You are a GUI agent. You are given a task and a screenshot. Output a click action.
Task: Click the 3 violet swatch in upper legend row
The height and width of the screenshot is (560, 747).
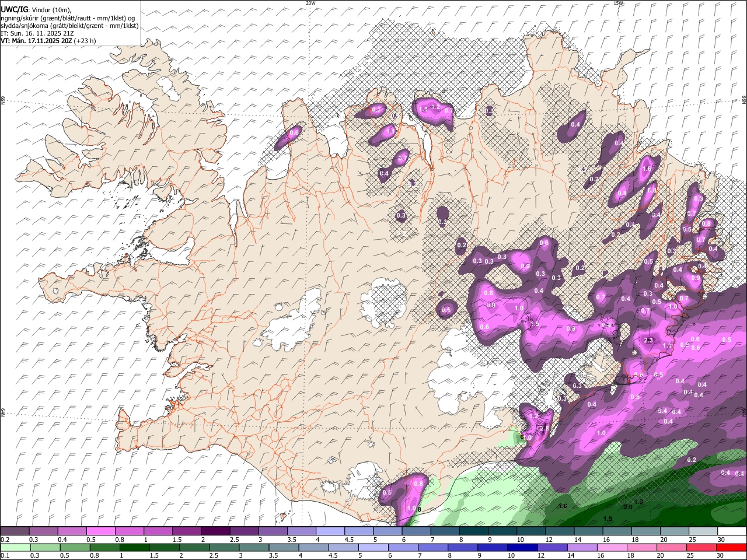tap(273, 531)
